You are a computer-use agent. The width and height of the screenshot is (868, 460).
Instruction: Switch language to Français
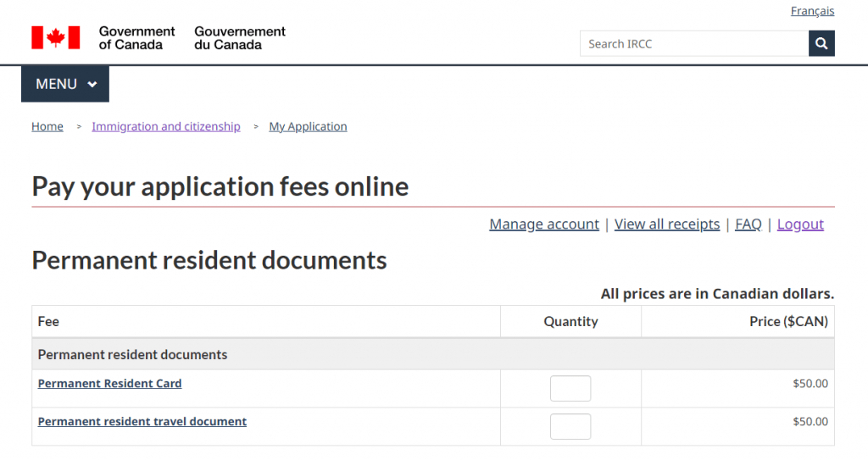pyautogui.click(x=812, y=11)
